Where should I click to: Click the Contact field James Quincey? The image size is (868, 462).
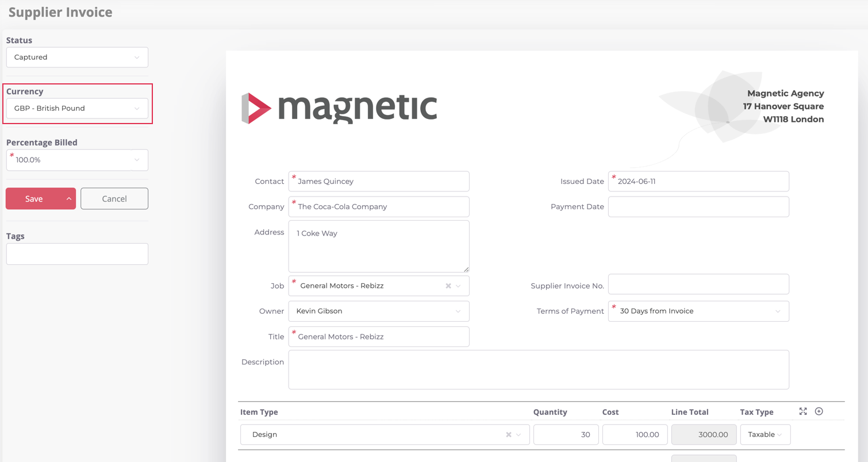pos(379,182)
